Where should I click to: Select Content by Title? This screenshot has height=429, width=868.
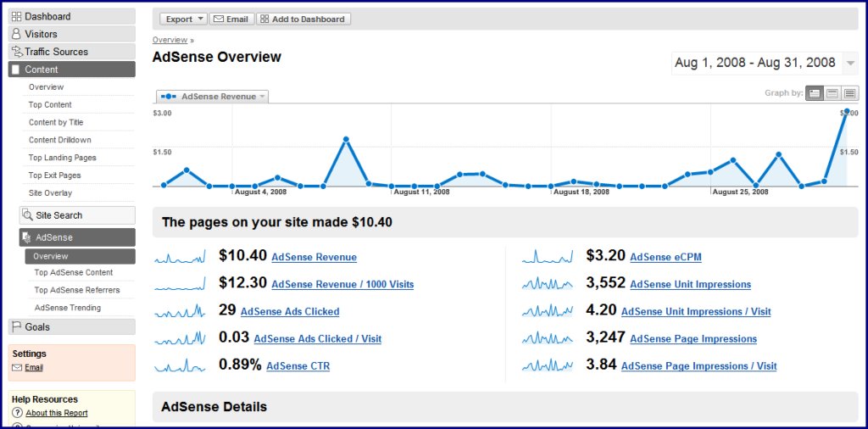pos(56,122)
